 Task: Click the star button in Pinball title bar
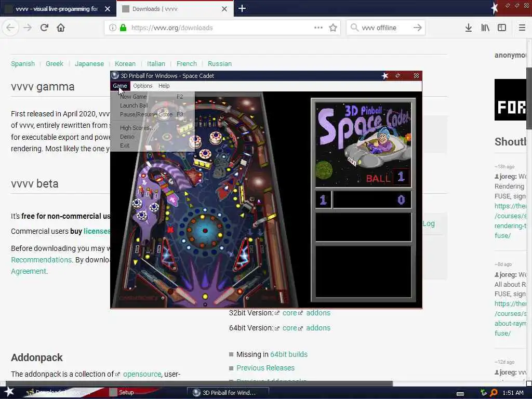pyautogui.click(x=385, y=76)
